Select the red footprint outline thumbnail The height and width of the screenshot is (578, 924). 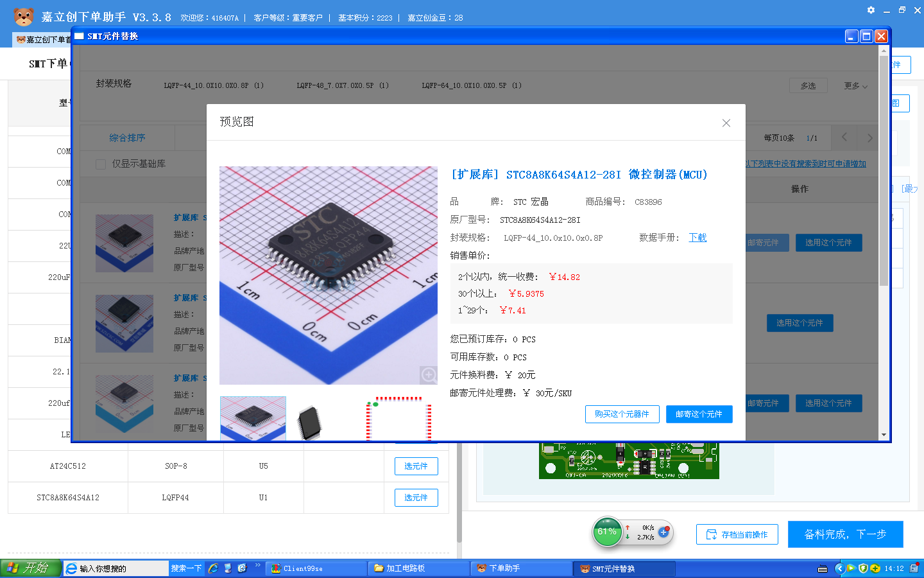[398, 418]
